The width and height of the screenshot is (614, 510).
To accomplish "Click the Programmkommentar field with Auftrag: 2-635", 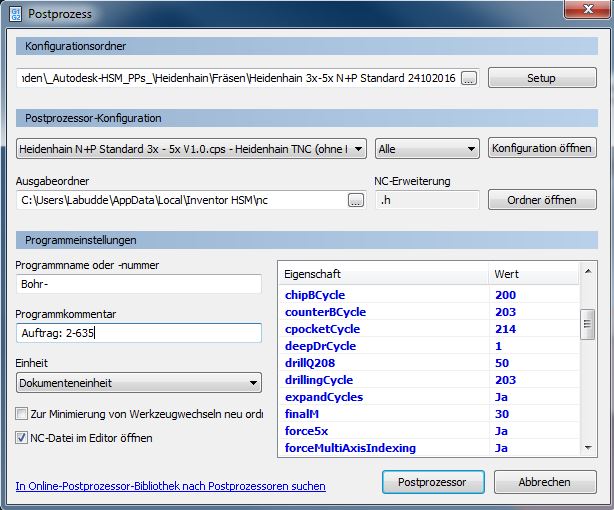I will coord(139,333).
